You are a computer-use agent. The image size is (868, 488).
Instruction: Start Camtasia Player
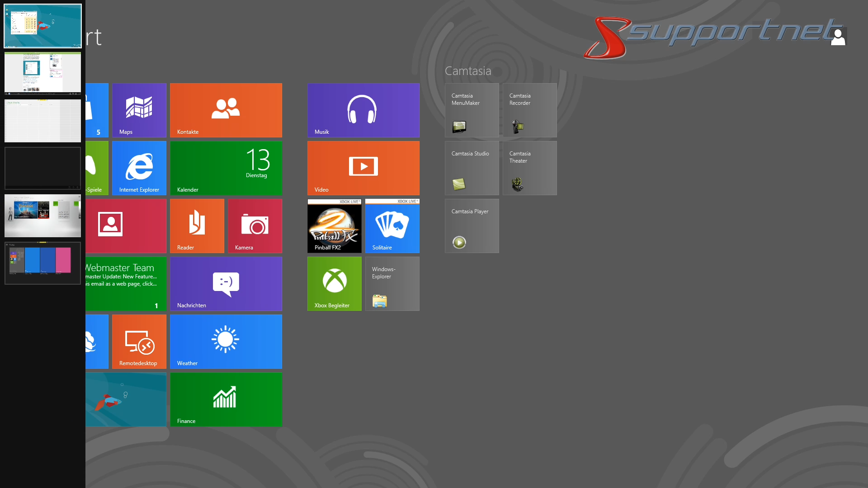click(x=472, y=225)
